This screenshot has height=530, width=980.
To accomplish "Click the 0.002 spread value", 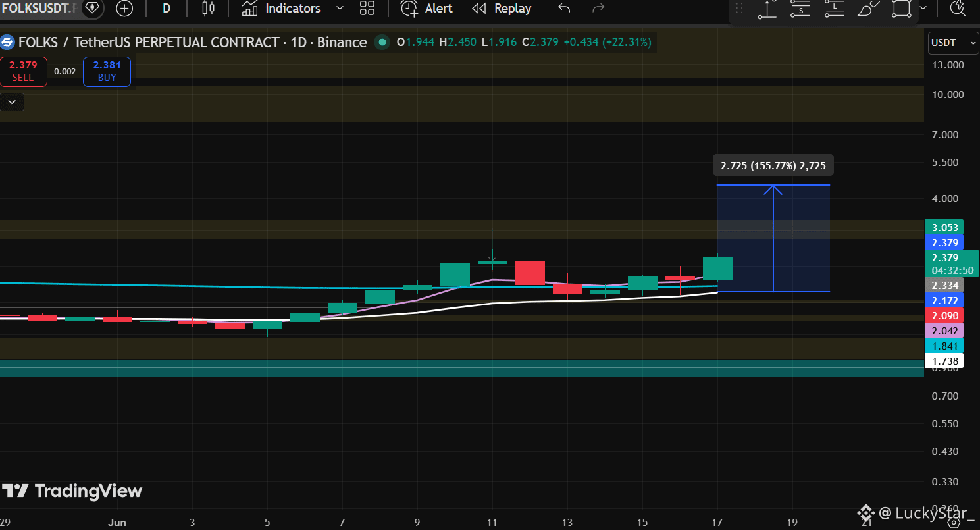I will 64,72.
